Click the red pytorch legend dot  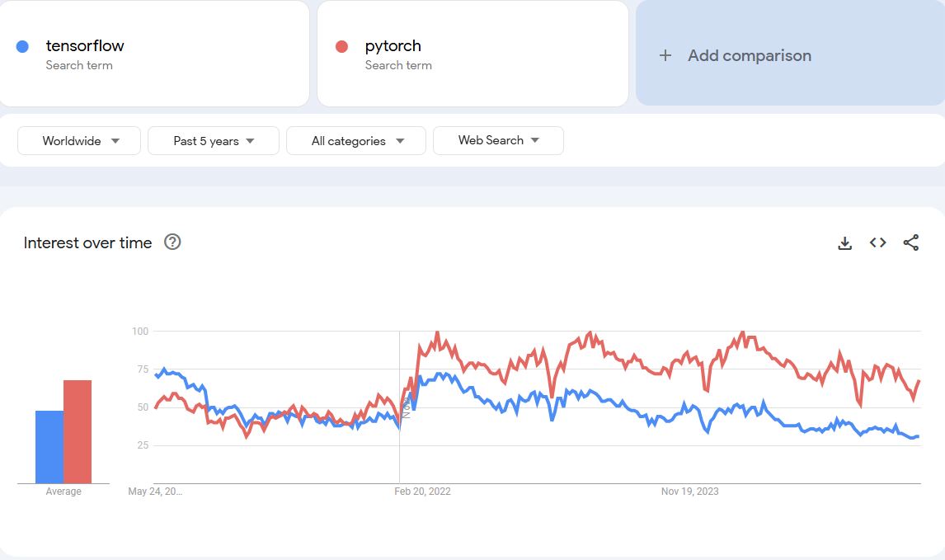(341, 45)
